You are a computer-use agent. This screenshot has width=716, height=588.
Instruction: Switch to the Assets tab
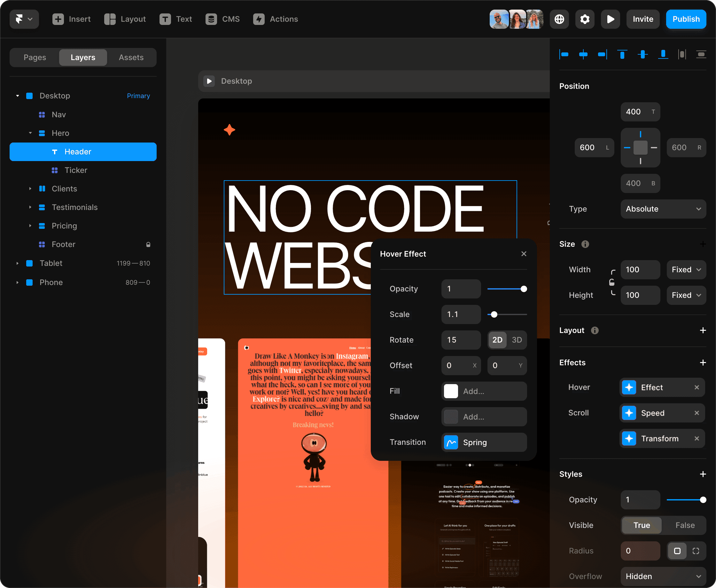click(x=131, y=58)
